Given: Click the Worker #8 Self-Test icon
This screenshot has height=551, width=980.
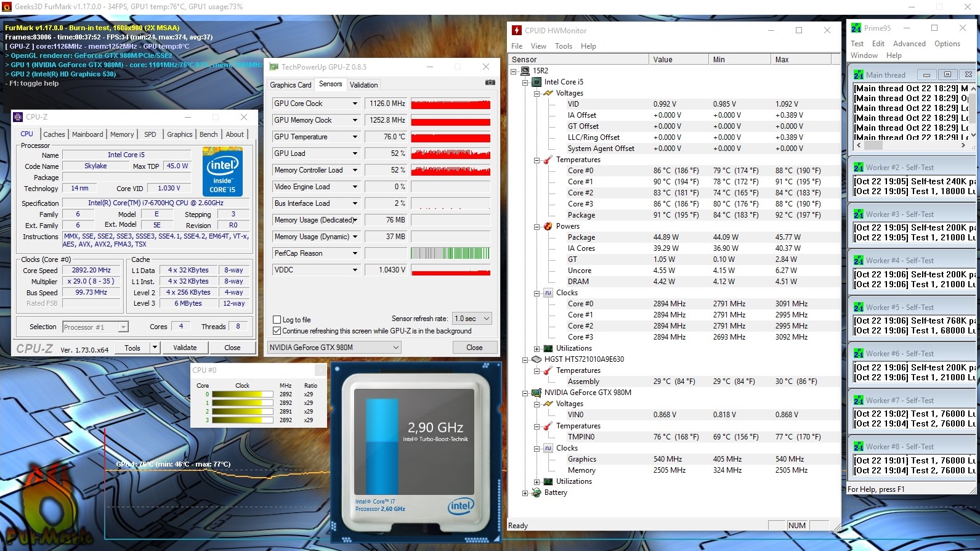Looking at the screenshot, I should (858, 446).
